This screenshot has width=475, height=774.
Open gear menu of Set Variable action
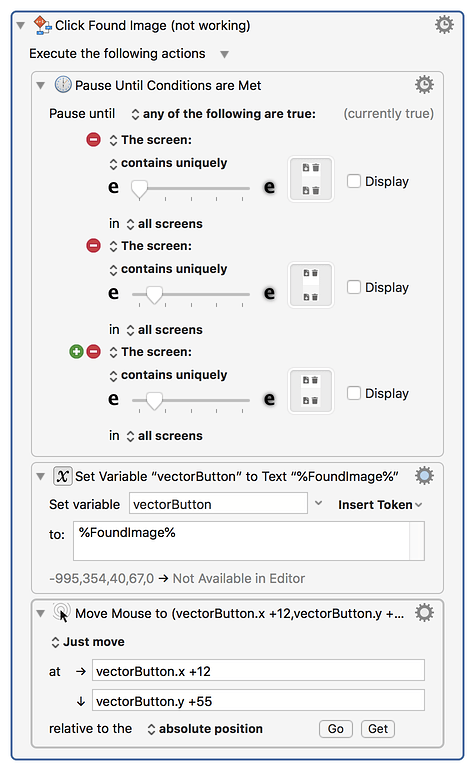click(x=424, y=476)
